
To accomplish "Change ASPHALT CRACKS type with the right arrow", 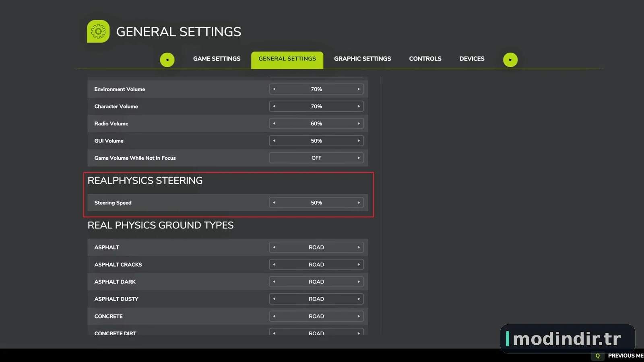I will click(x=359, y=265).
